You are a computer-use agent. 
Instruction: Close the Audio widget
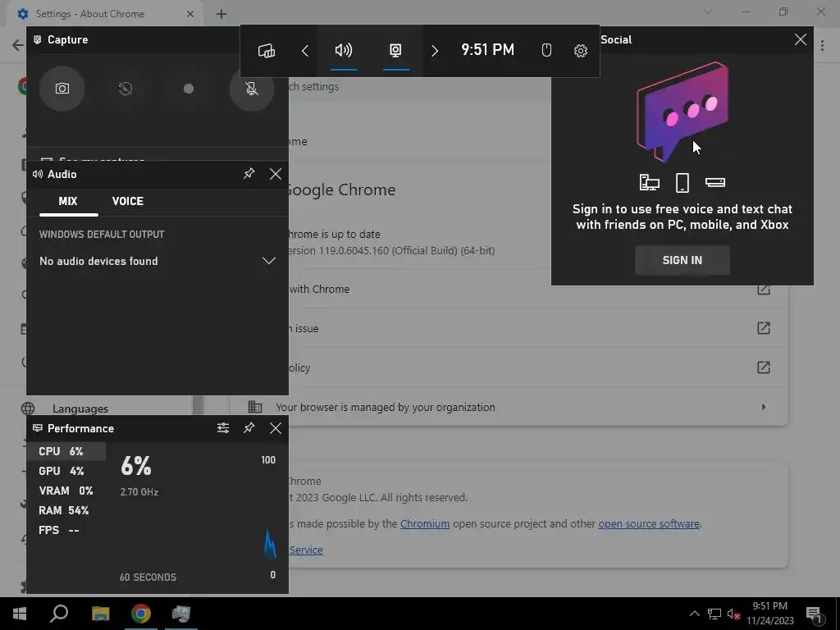(x=276, y=174)
